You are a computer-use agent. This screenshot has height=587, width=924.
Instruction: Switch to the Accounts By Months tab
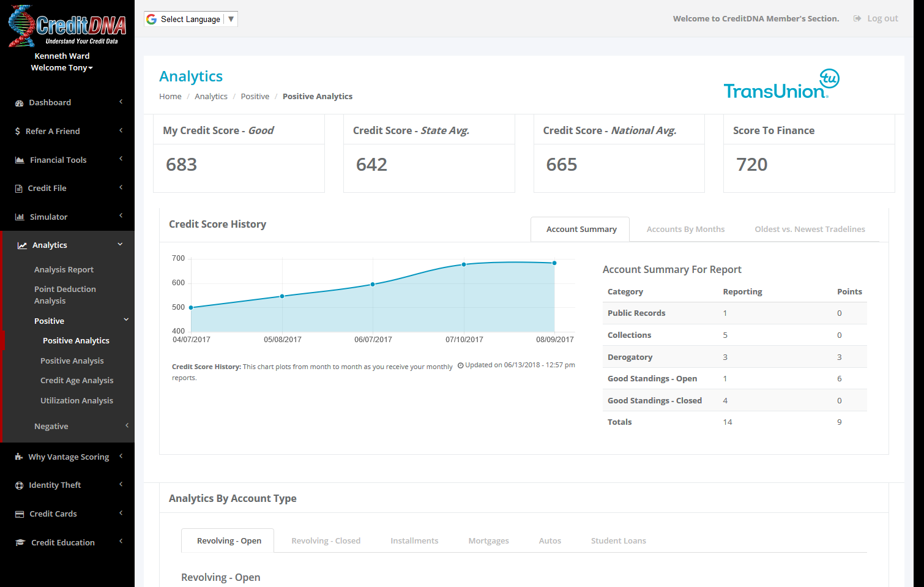pos(685,230)
